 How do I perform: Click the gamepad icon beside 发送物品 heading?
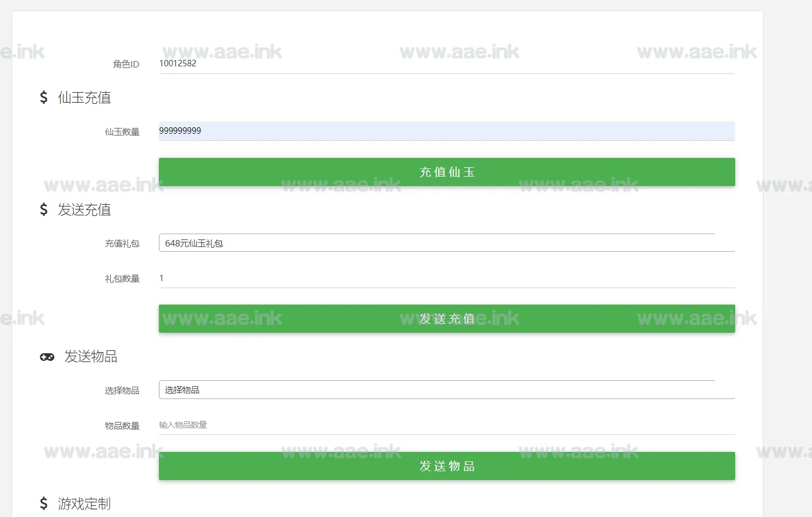47,357
